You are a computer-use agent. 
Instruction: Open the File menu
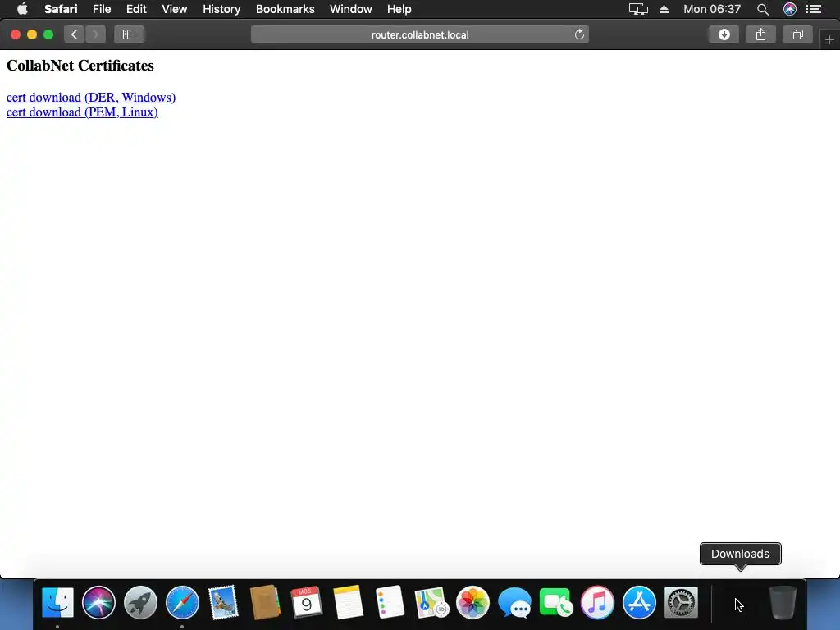(x=102, y=9)
